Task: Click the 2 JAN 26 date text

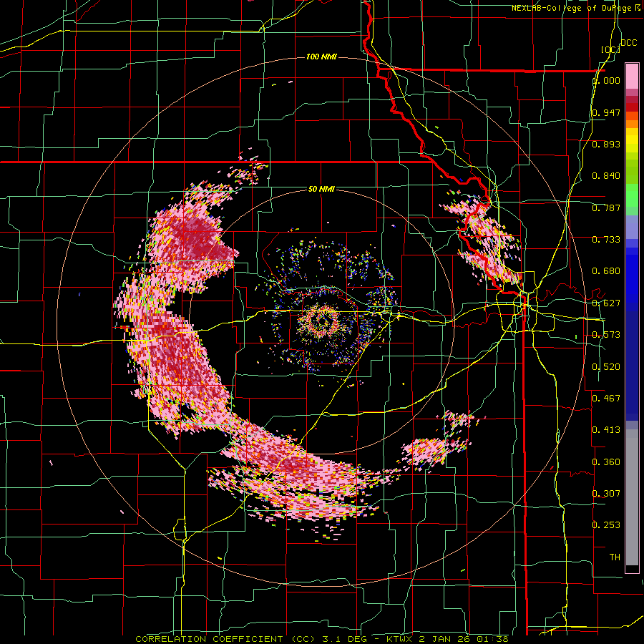Action: tap(445, 639)
